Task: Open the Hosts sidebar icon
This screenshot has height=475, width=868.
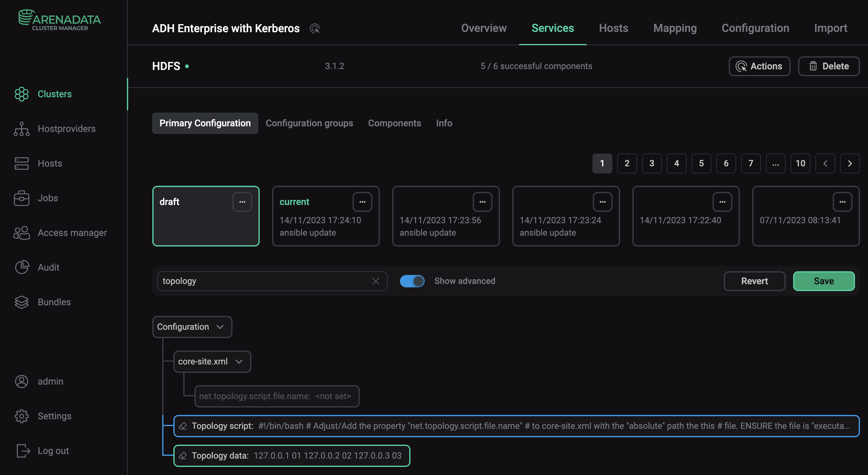Action: (22, 163)
